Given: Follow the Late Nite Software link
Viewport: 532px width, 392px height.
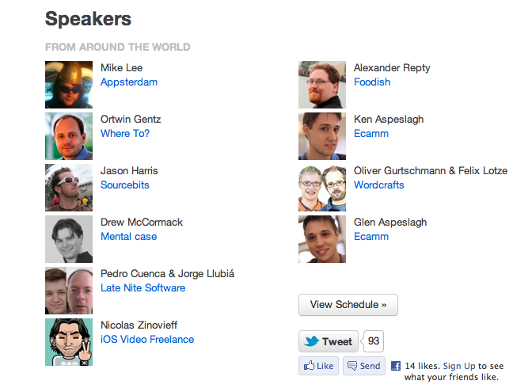Looking at the screenshot, I should coord(142,288).
